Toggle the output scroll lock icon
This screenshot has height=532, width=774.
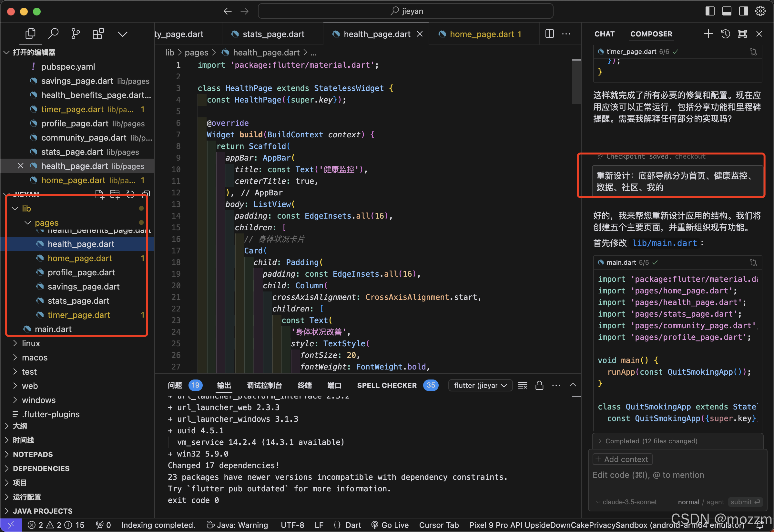click(x=539, y=385)
